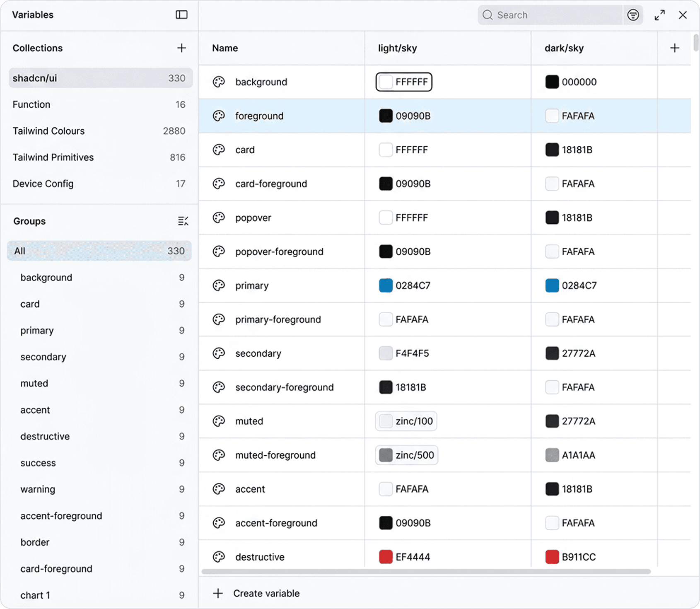Image resolution: width=700 pixels, height=609 pixels.
Task: Click the A1A1AA value for muted-foreground
Action: point(579,455)
